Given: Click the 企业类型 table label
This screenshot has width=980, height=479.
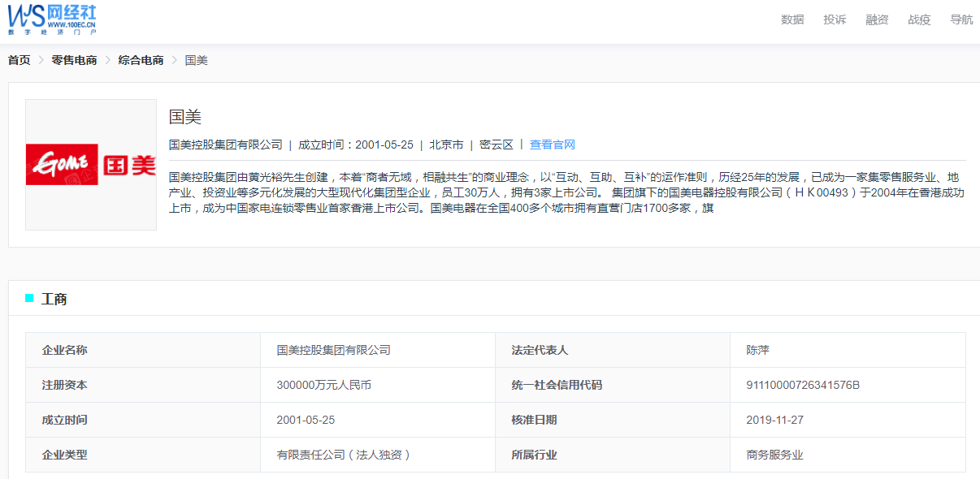Looking at the screenshot, I should [x=65, y=455].
